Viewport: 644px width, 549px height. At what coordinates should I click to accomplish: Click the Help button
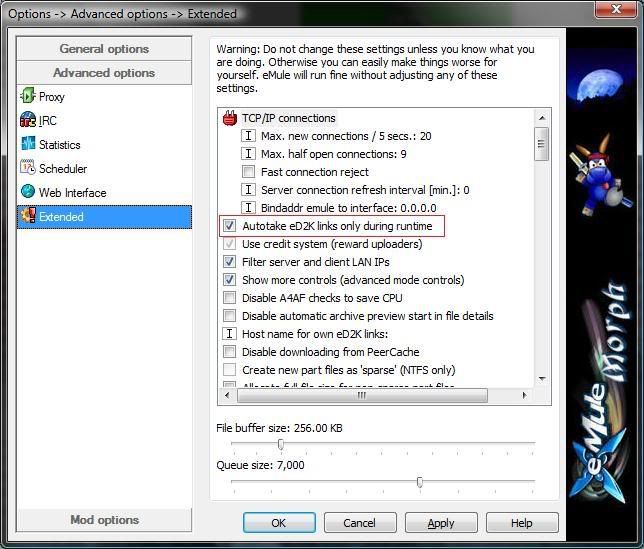[522, 523]
